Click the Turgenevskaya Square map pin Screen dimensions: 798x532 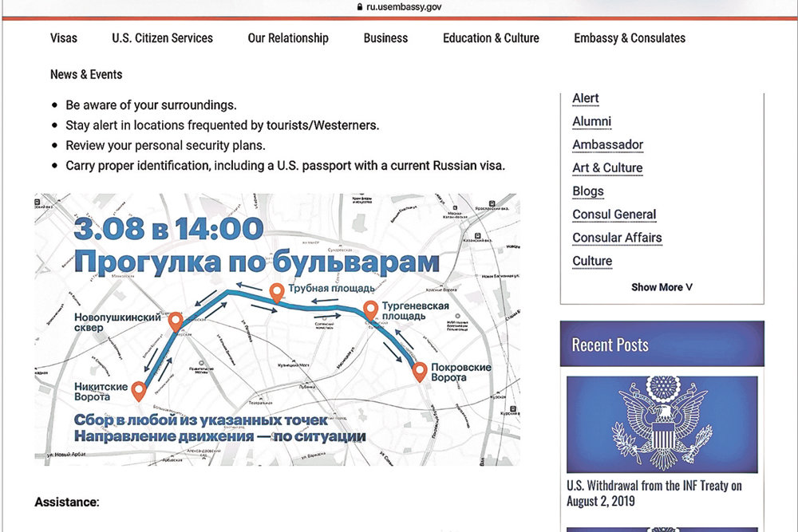[x=371, y=310]
